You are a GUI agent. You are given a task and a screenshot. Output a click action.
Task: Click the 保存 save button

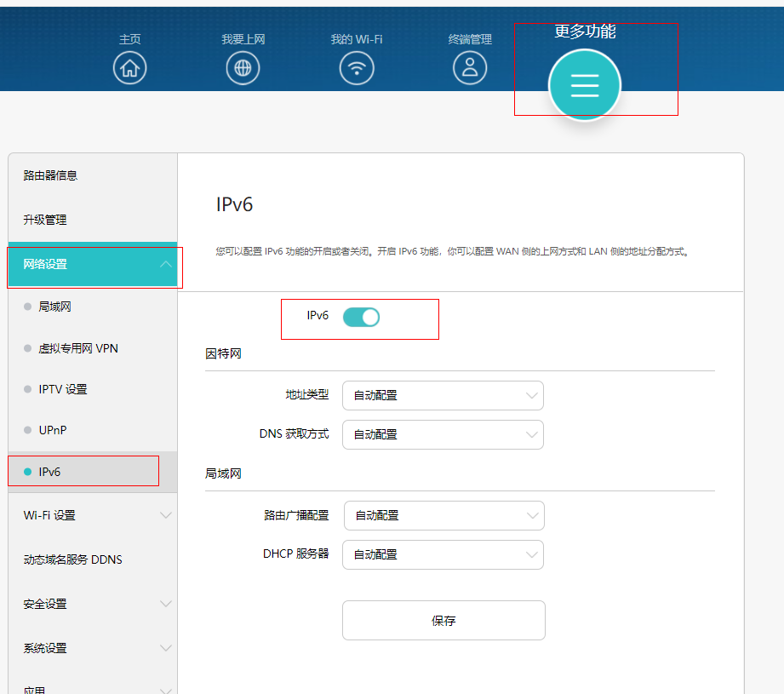[443, 620]
